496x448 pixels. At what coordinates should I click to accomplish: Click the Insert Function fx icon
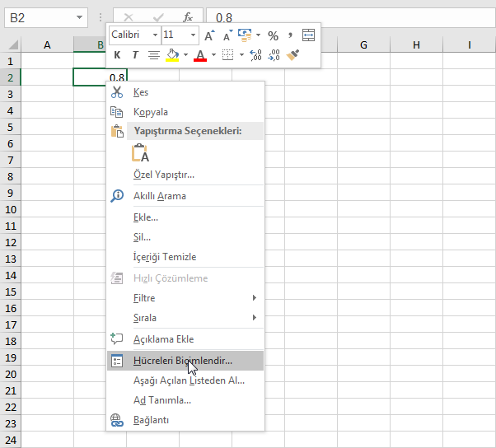[x=188, y=17]
